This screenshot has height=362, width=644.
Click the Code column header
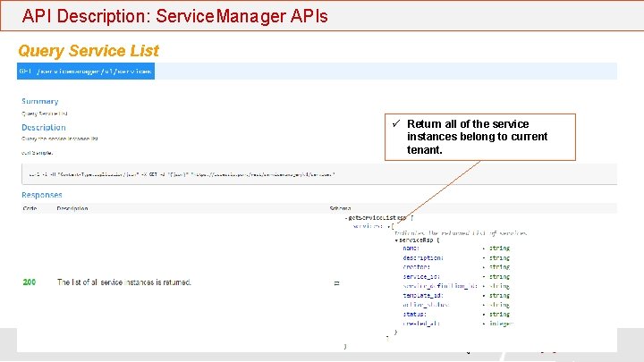pos(30,208)
